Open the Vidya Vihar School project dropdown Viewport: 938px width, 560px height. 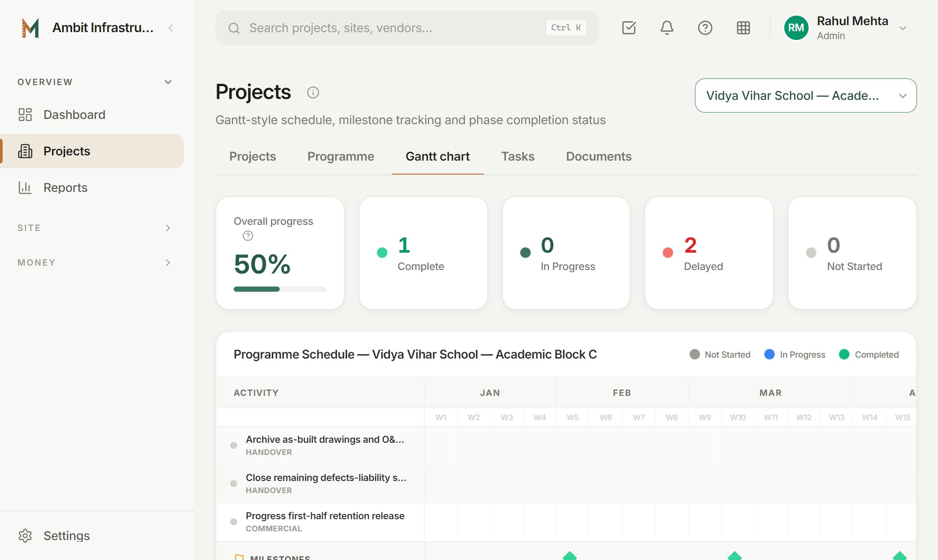pyautogui.click(x=806, y=96)
